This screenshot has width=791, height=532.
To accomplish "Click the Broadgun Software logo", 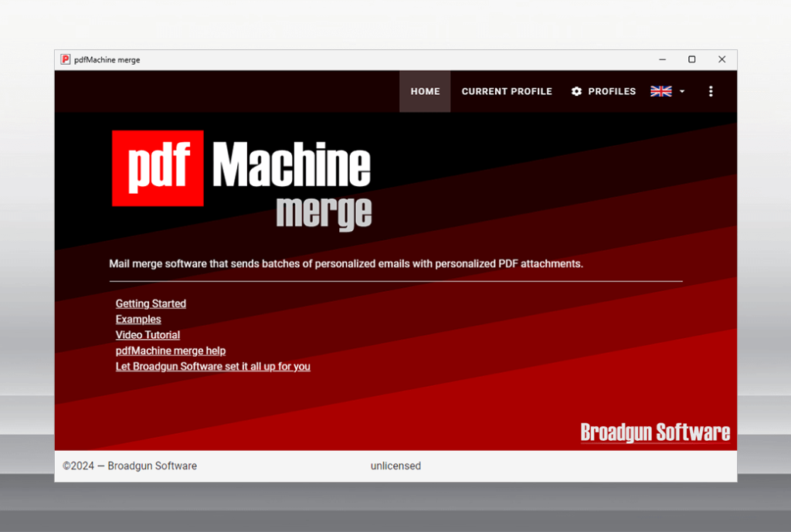I will [655, 432].
